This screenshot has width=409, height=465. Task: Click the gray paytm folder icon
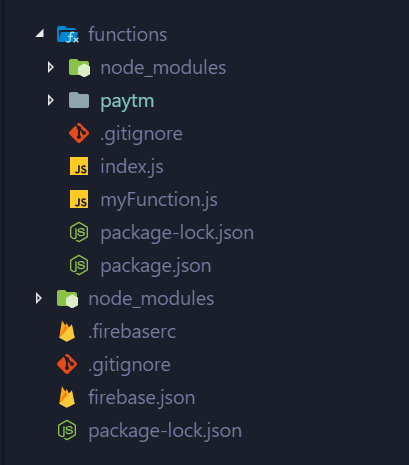pos(79,100)
